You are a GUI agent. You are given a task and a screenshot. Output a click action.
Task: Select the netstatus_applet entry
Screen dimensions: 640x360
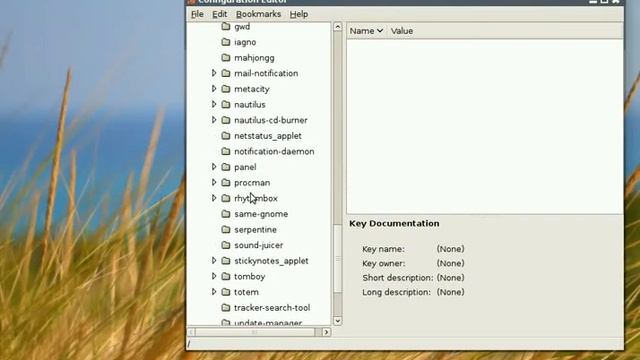(x=268, y=136)
